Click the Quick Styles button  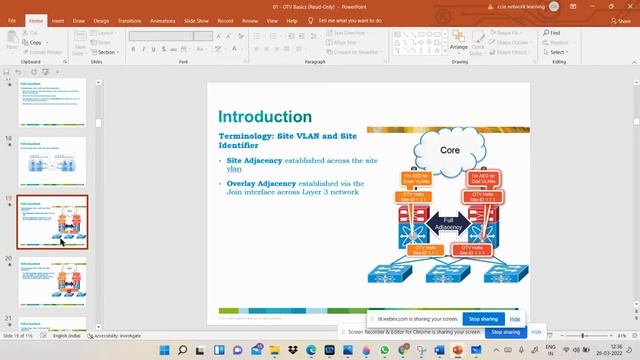click(477, 43)
